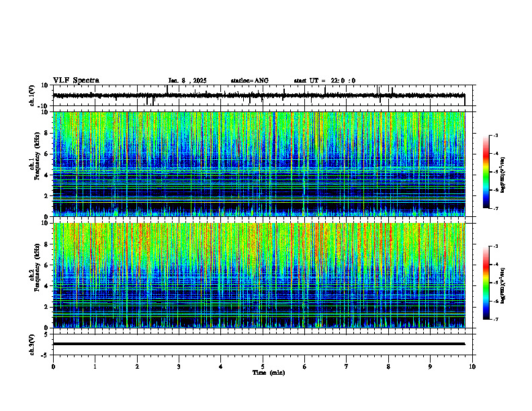The image size is (532, 411).
Task: Click time-axis tick label "2" minutes
Action: (137, 367)
